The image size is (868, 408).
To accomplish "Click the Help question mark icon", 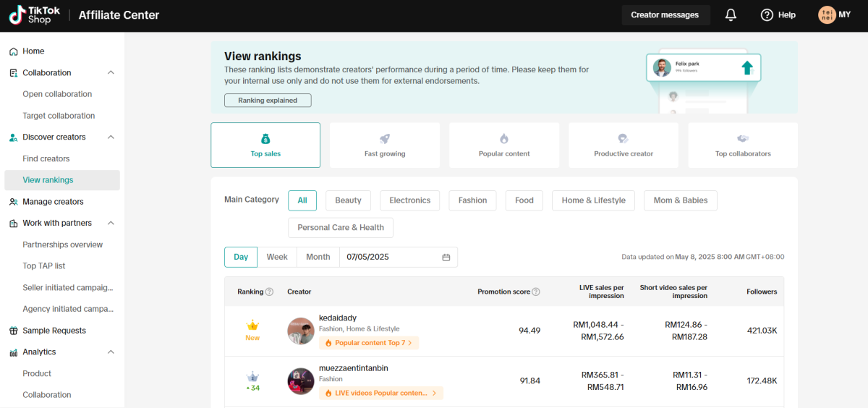I will tap(767, 15).
